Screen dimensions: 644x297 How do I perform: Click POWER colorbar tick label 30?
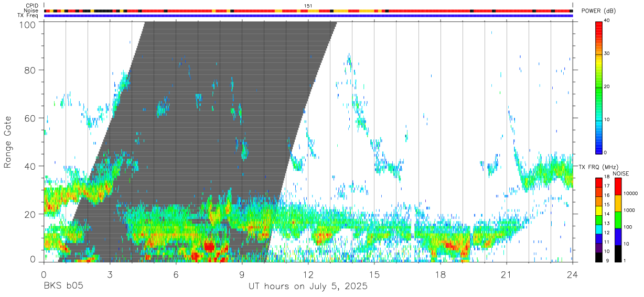[607, 54]
